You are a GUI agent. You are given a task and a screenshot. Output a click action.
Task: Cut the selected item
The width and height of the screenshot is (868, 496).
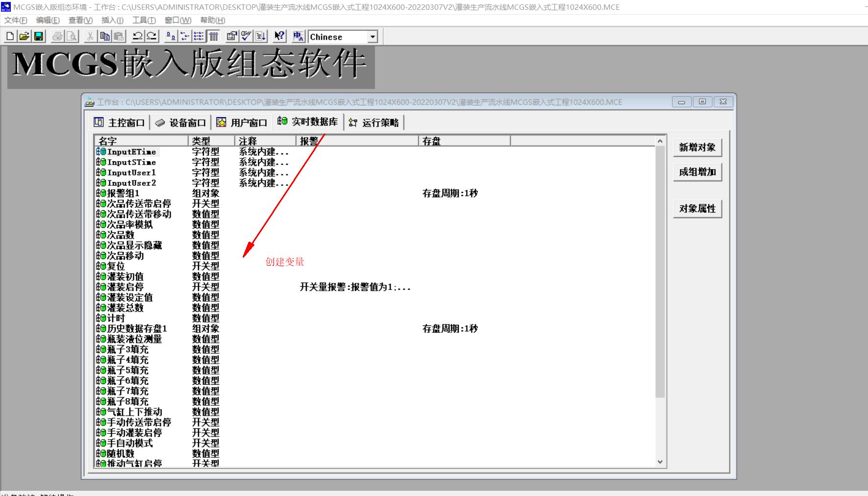[x=90, y=36]
